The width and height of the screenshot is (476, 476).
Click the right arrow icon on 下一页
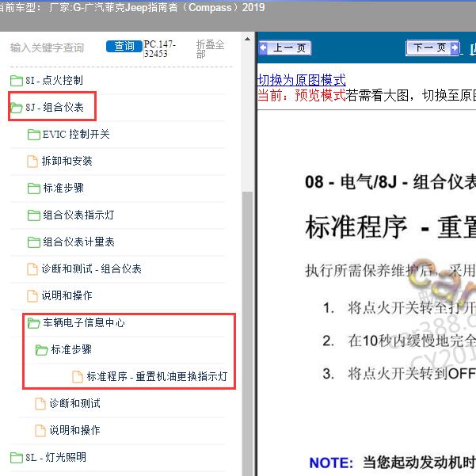pyautogui.click(x=455, y=48)
